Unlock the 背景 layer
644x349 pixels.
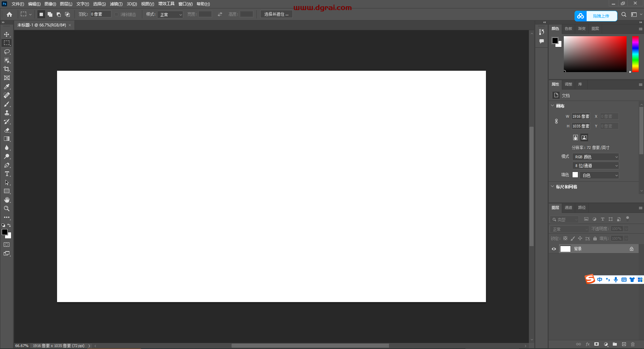coord(631,249)
